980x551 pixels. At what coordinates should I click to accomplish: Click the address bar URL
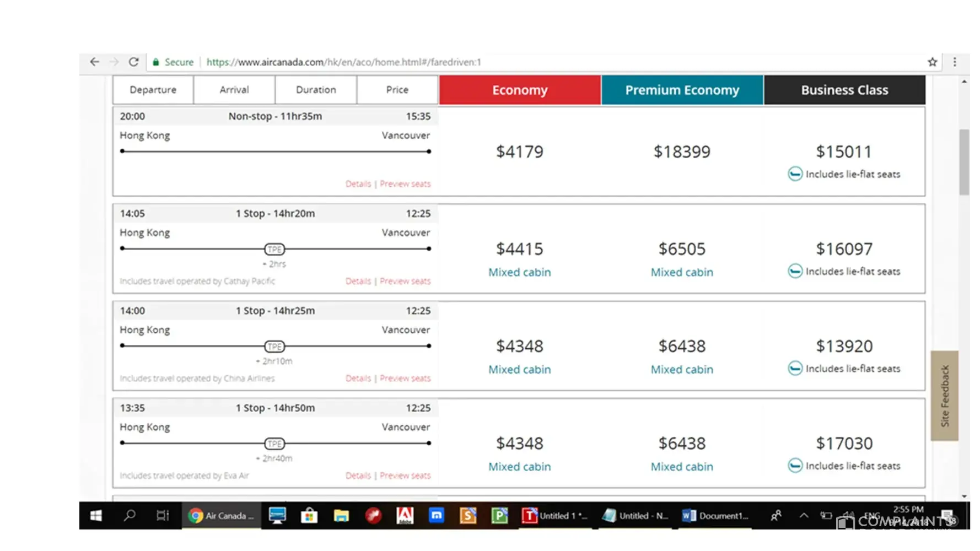click(343, 62)
